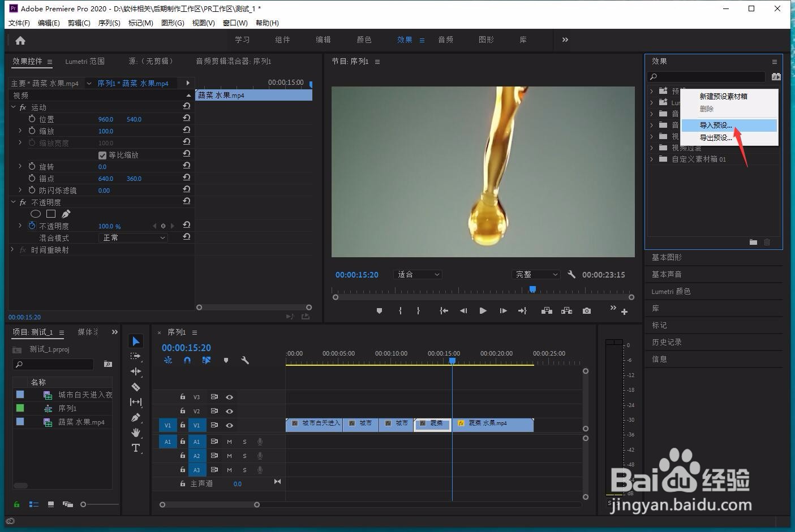
Task: Open the playback resolution 完整 dropdown
Action: pyautogui.click(x=535, y=274)
